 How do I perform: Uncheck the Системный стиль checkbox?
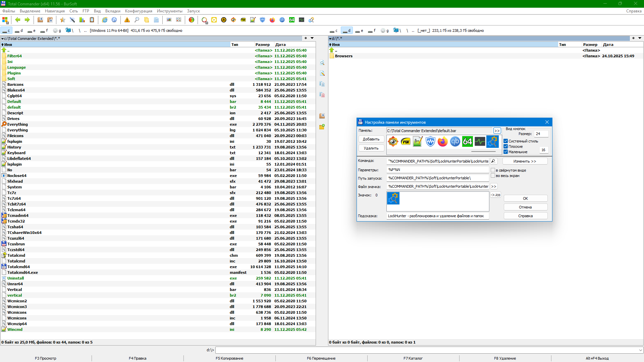point(505,141)
